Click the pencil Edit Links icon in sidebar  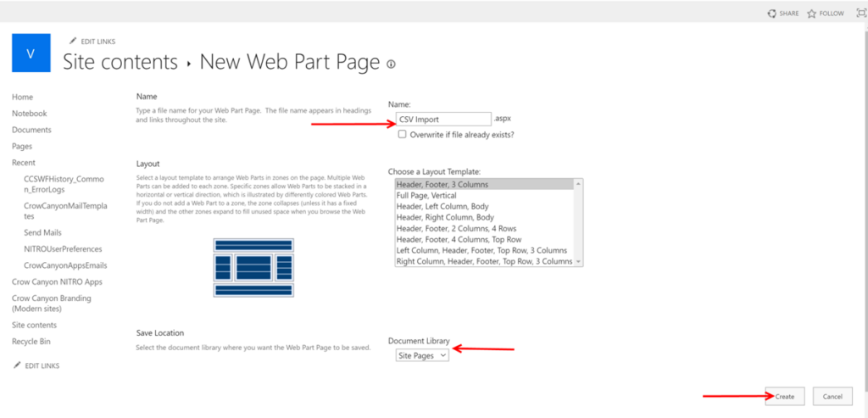(x=18, y=365)
